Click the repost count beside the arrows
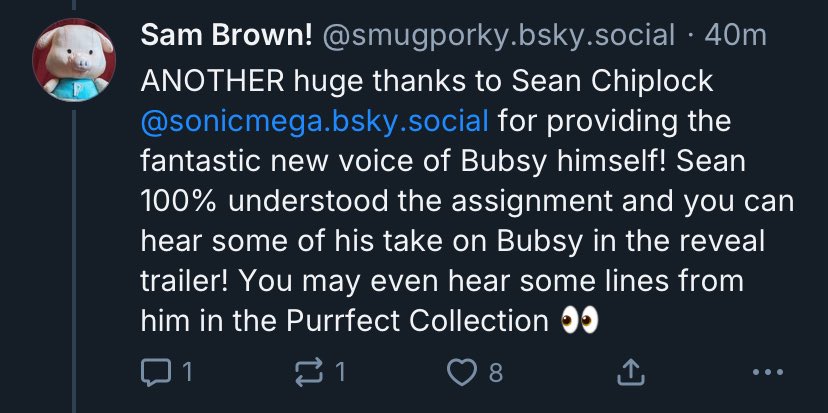This screenshot has height=413, width=828. [341, 373]
